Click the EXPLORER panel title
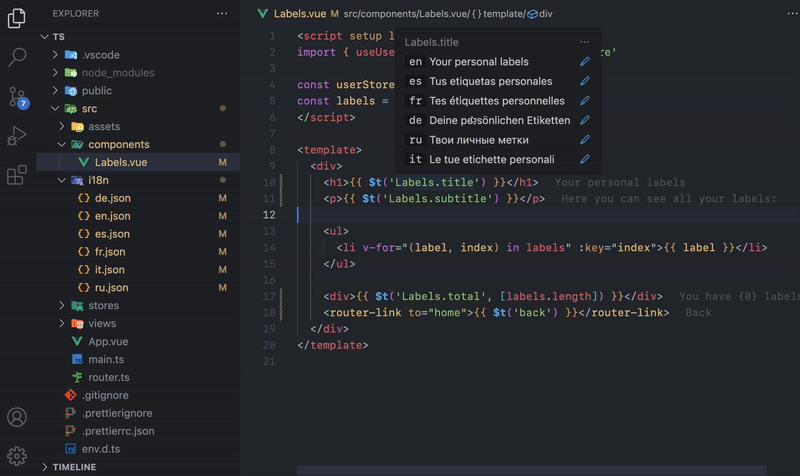 tap(76, 14)
